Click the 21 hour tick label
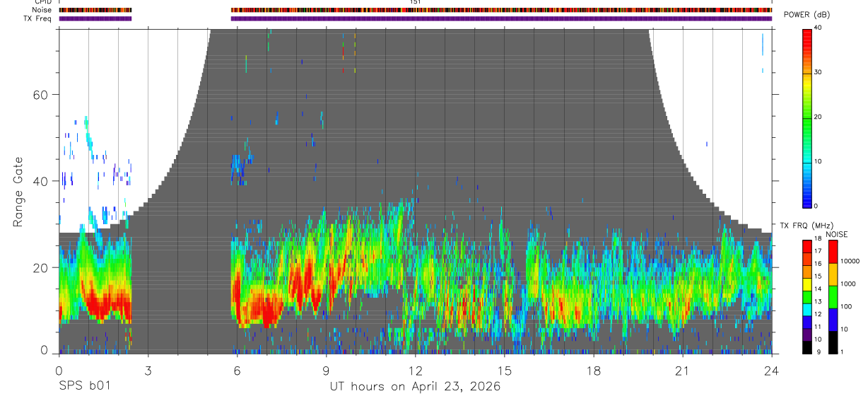Screen dimensions: 868x401 (x=682, y=370)
